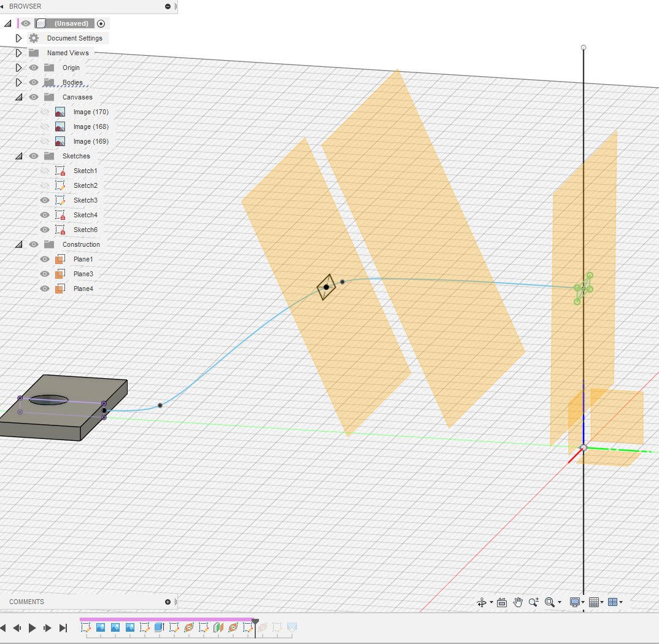The height and width of the screenshot is (644, 659).
Task: Select the black point inside diamond profile
Action: [326, 287]
